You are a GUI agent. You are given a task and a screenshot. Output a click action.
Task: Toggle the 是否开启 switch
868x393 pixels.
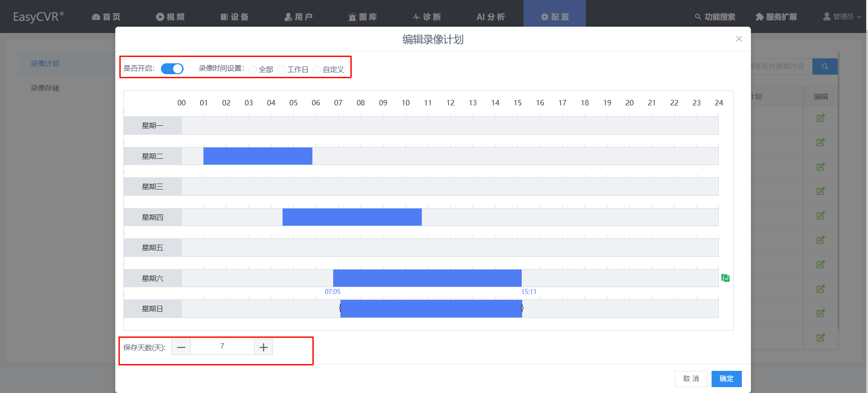[172, 68]
